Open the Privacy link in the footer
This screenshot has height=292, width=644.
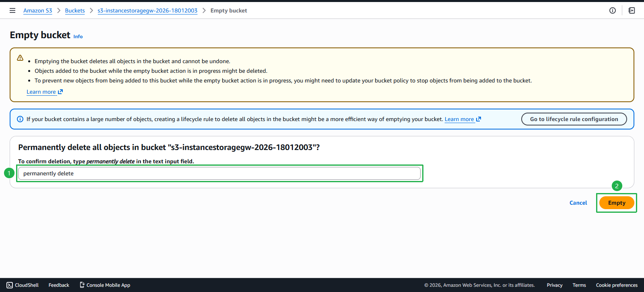coord(555,285)
